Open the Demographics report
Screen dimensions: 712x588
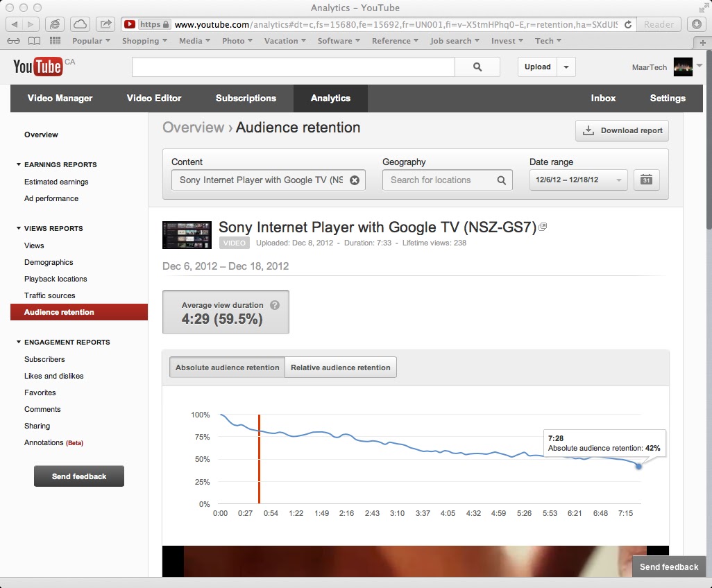click(x=49, y=262)
